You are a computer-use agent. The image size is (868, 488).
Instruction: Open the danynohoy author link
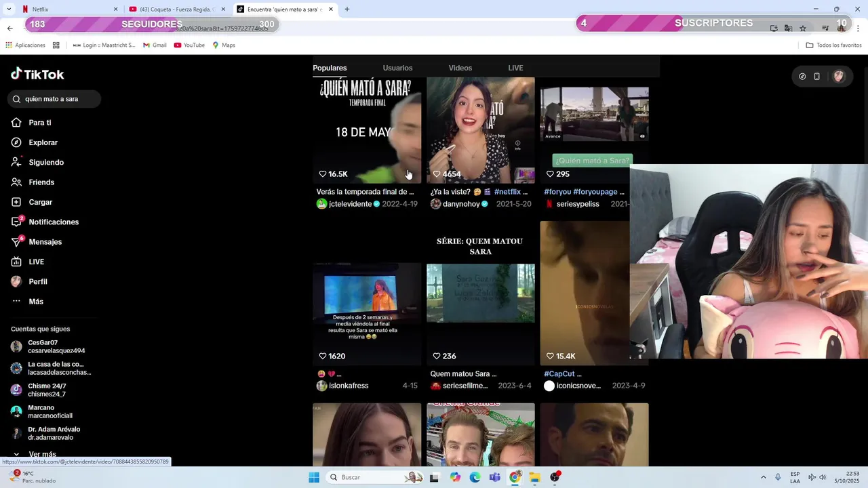(461, 204)
